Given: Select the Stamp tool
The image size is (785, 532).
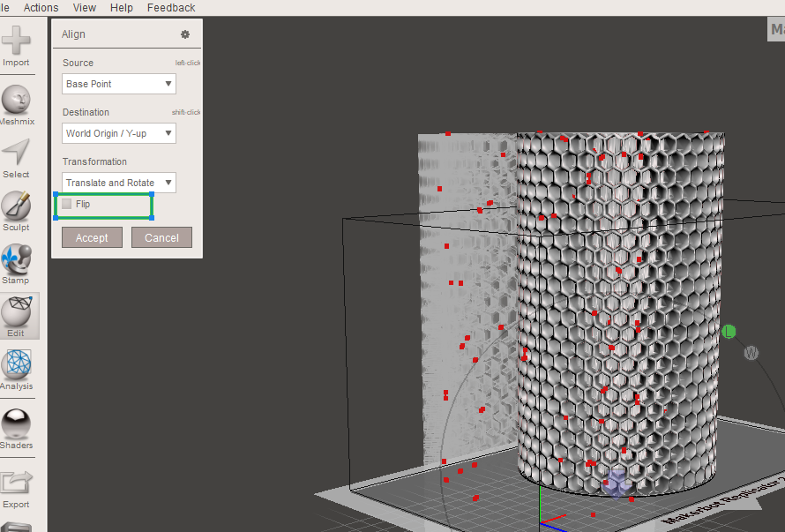Looking at the screenshot, I should (x=17, y=259).
